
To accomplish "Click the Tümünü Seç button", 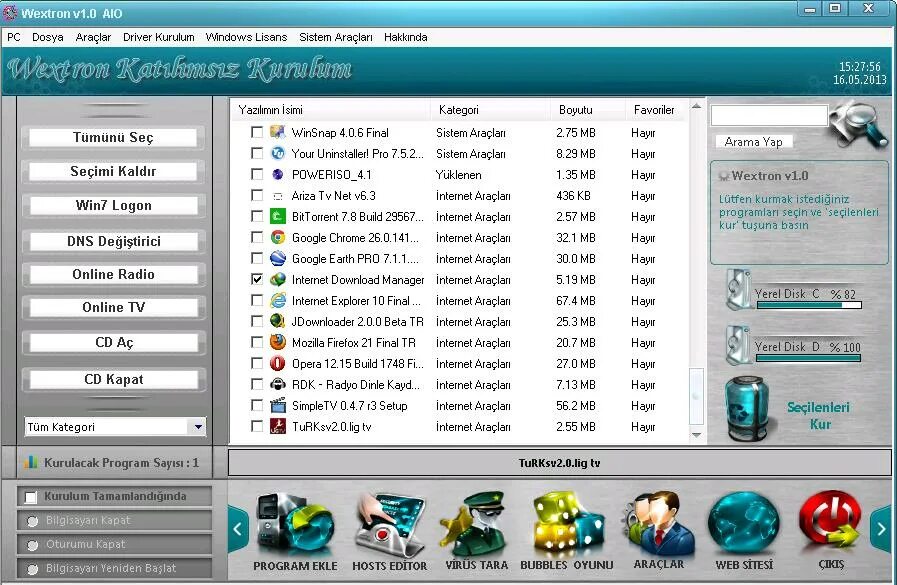I will (113, 137).
